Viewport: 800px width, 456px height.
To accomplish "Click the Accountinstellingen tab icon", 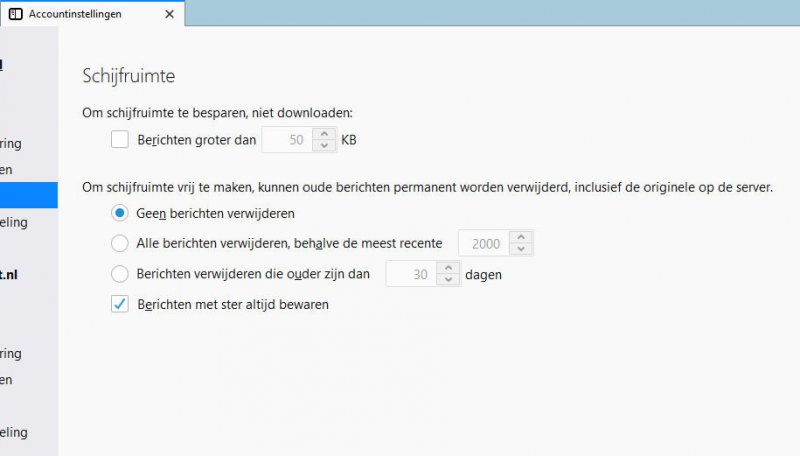I will point(16,14).
